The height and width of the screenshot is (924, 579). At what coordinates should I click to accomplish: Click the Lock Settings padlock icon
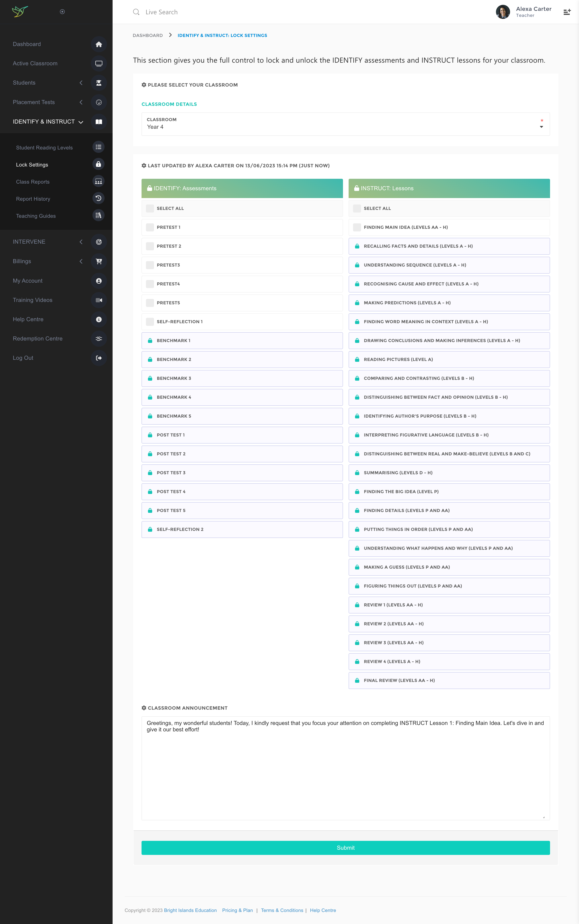click(x=98, y=164)
